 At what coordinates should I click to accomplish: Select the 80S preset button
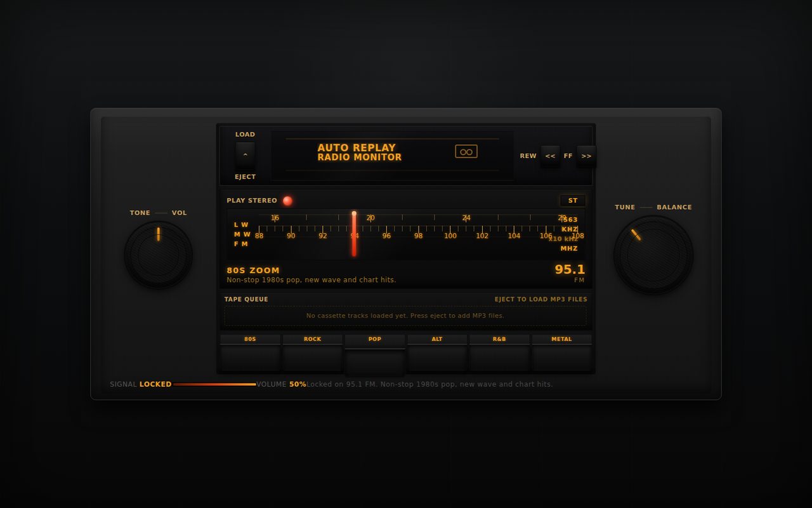point(250,352)
